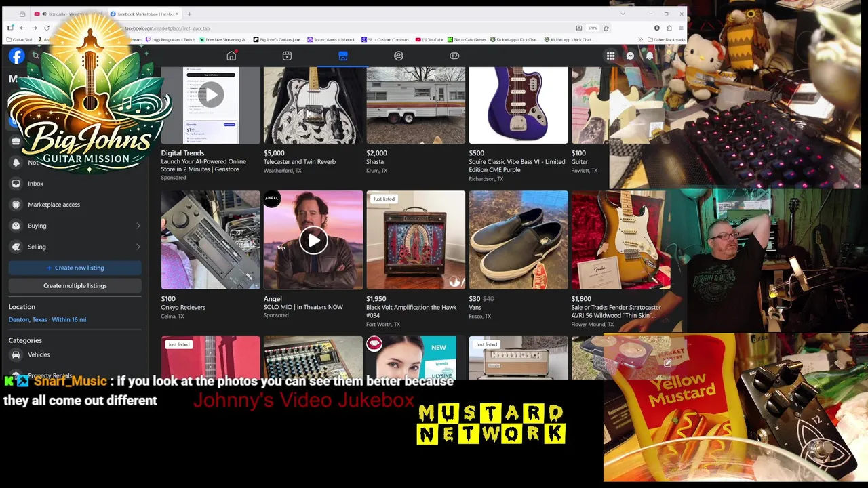Image resolution: width=868 pixels, height=488 pixels.
Task: Click the 'Categories' heading text
Action: pyautogui.click(x=25, y=340)
